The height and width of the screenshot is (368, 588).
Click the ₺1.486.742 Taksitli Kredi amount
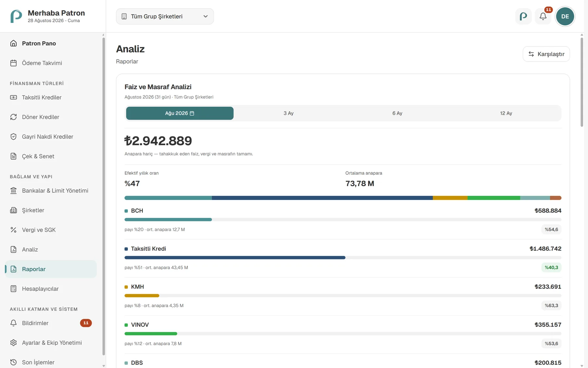546,249
